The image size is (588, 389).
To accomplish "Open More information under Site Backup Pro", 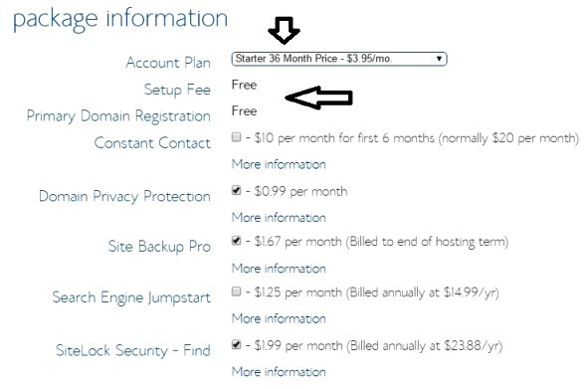I will 279,269.
